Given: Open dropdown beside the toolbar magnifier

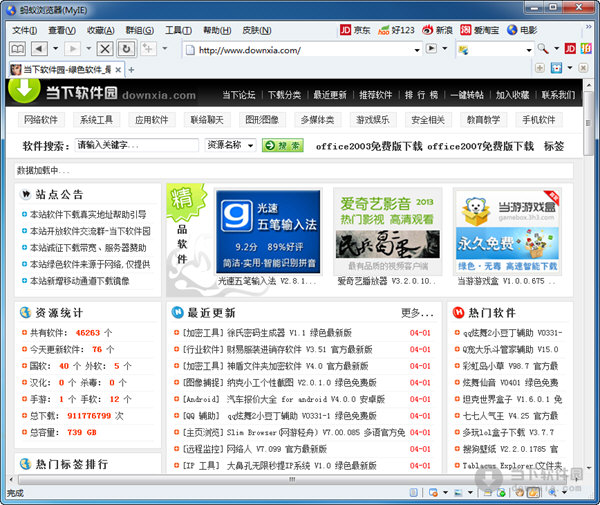Looking at the screenshot, I should coord(557,49).
